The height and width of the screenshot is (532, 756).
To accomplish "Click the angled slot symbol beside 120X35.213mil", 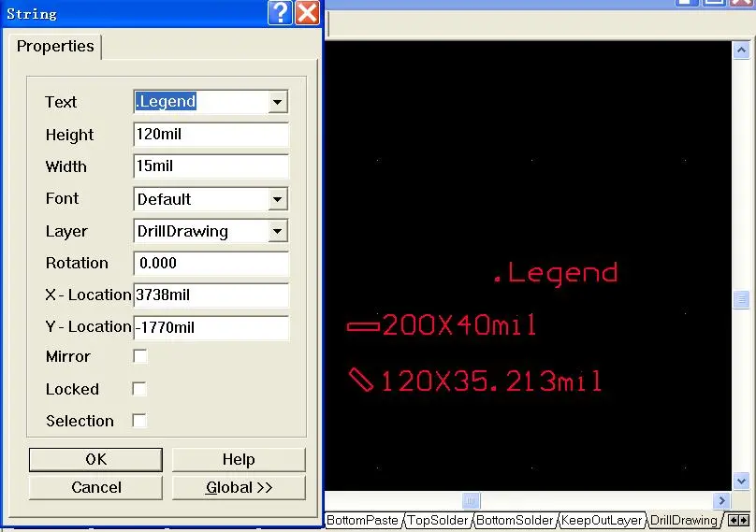I will 361,380.
